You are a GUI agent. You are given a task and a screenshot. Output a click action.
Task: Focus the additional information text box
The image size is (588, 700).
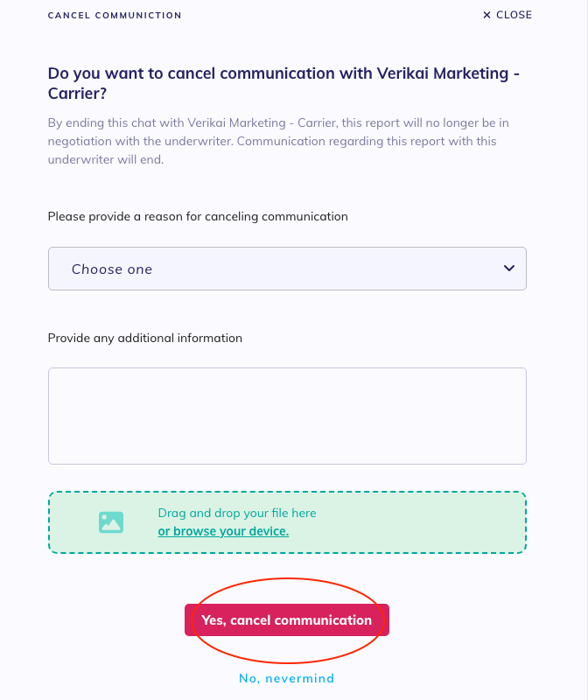287,416
